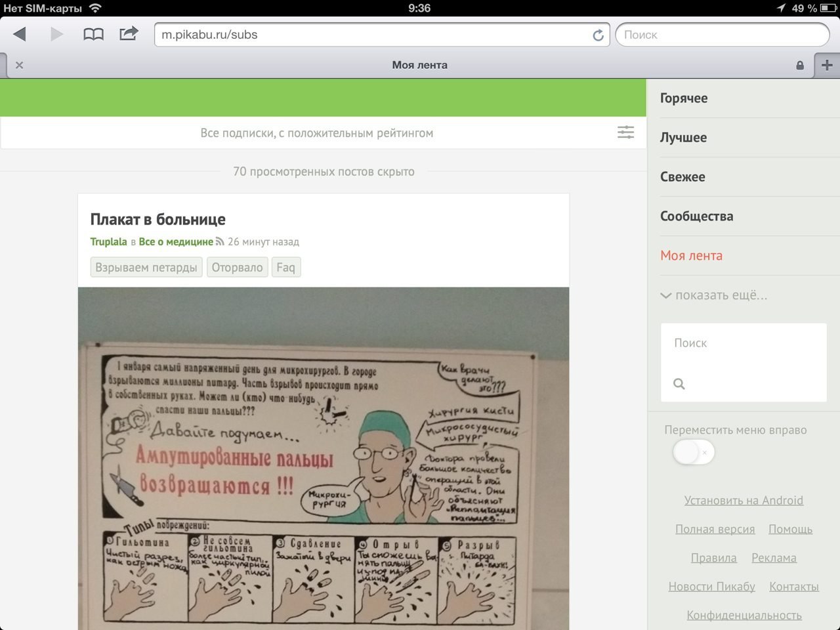The image size is (840, 630).
Task: Open community Все о медицине
Action: point(176,241)
